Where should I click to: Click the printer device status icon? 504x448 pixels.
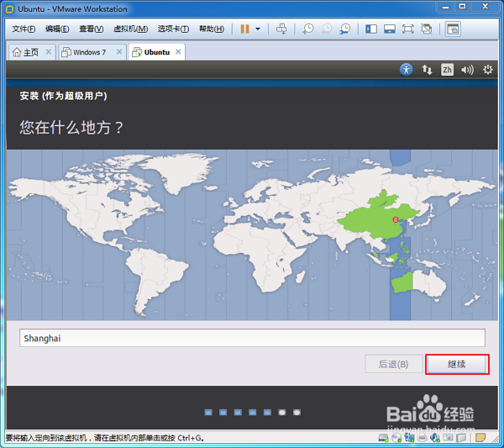pyautogui.click(x=422, y=438)
